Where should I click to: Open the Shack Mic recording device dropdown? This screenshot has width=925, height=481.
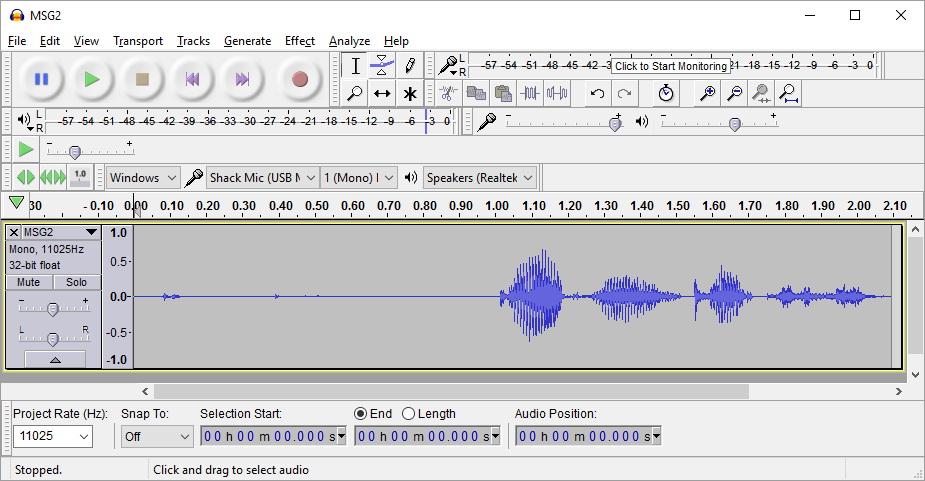pos(263,178)
